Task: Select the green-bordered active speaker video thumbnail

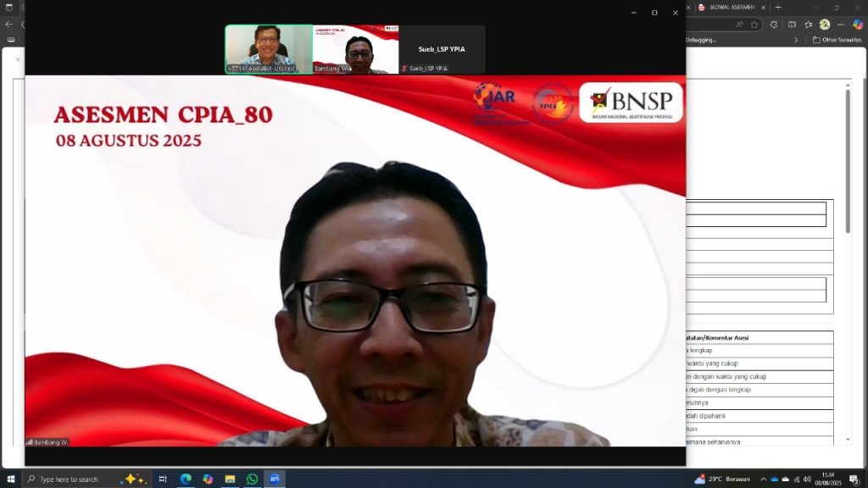Action: (269, 49)
